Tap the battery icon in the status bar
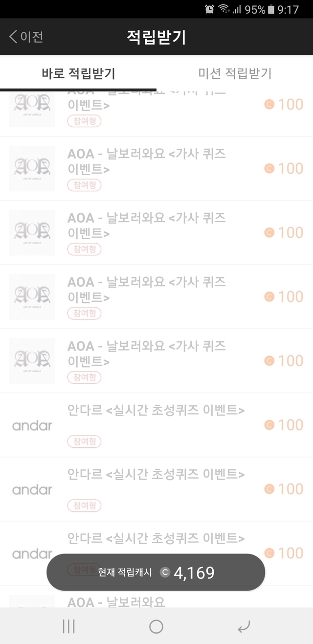This screenshot has height=644, width=313. (271, 9)
